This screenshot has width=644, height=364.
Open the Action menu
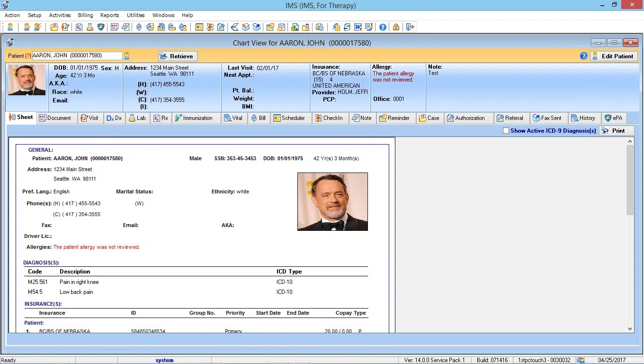(12, 15)
